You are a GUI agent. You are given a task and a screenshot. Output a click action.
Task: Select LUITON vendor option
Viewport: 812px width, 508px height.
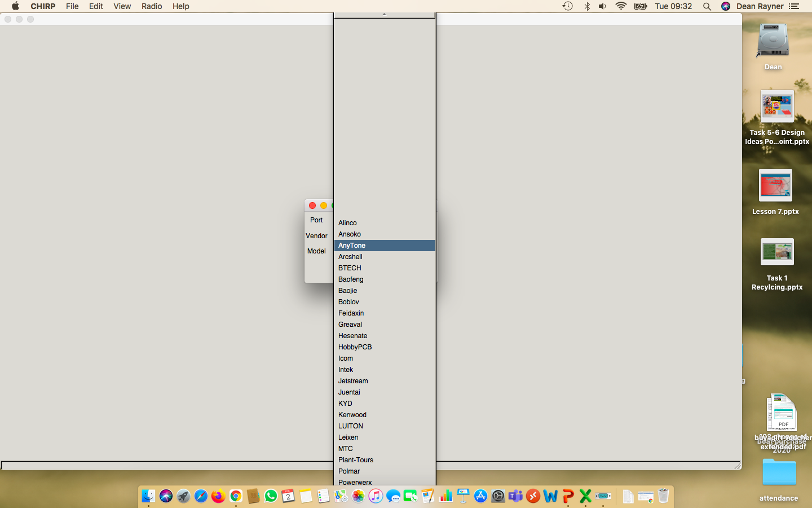[x=385, y=426]
